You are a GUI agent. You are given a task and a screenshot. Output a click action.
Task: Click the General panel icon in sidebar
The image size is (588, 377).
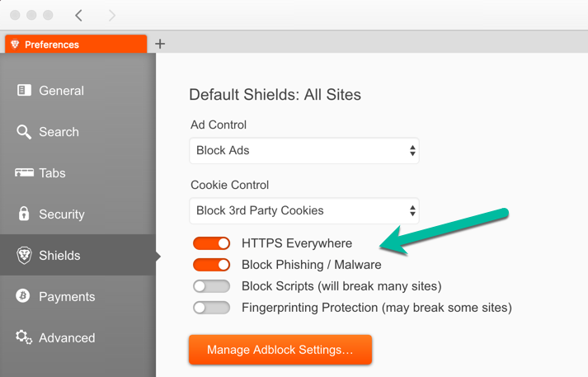pos(24,90)
